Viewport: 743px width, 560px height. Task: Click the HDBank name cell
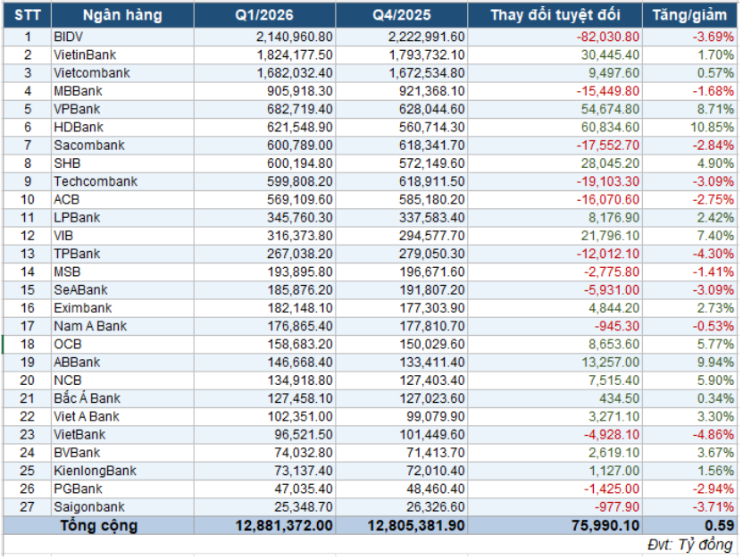[x=122, y=127]
